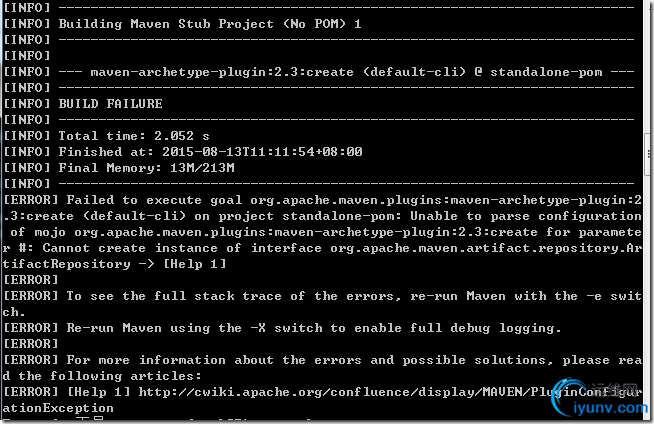Screen dimensions: 654x424
Task: Click the vertical scrollbar thumb
Action: (x=649, y=155)
